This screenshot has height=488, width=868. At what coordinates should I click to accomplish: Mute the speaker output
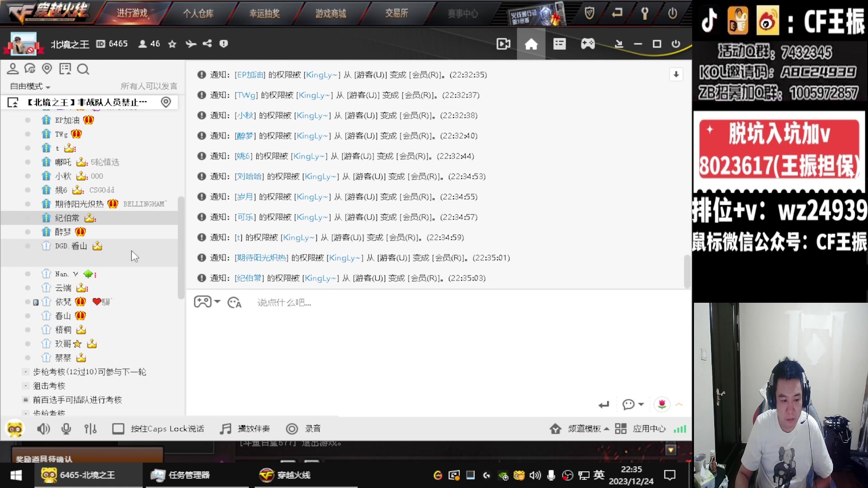click(x=43, y=429)
